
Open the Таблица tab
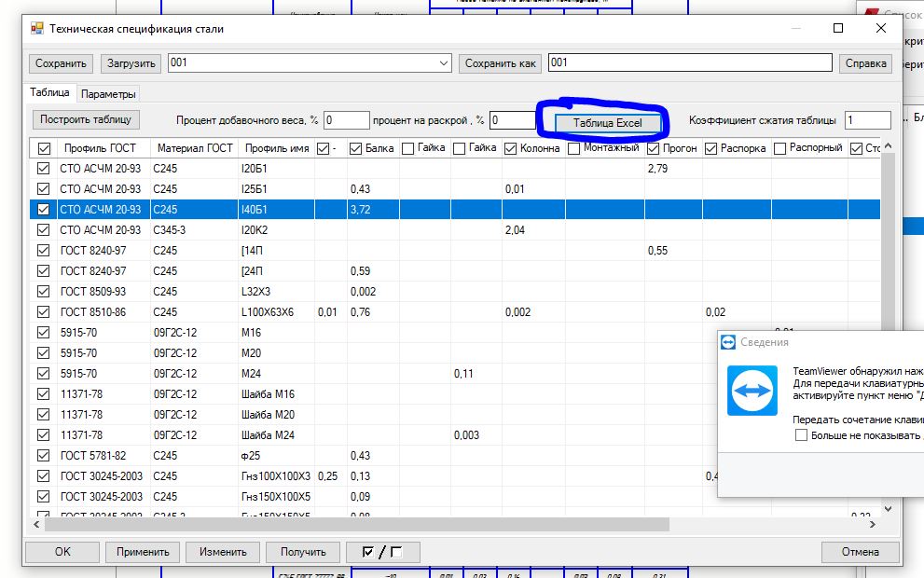tap(48, 93)
